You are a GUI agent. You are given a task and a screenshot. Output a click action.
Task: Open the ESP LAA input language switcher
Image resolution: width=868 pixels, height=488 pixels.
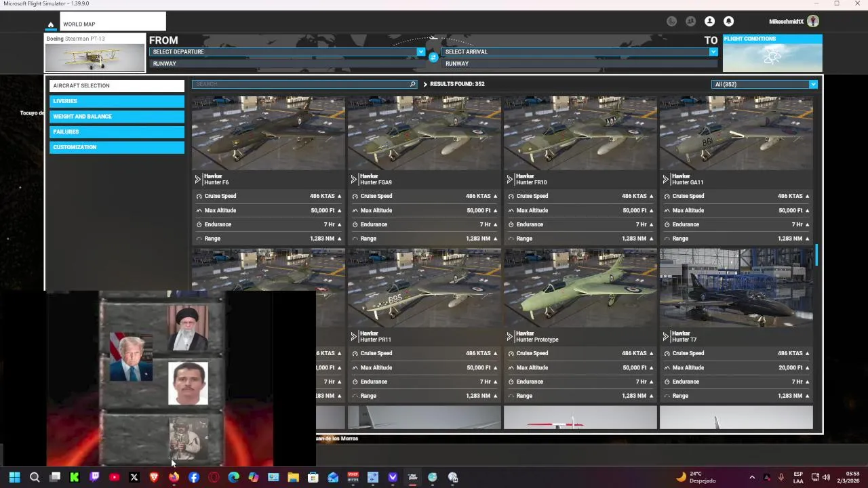click(x=798, y=477)
